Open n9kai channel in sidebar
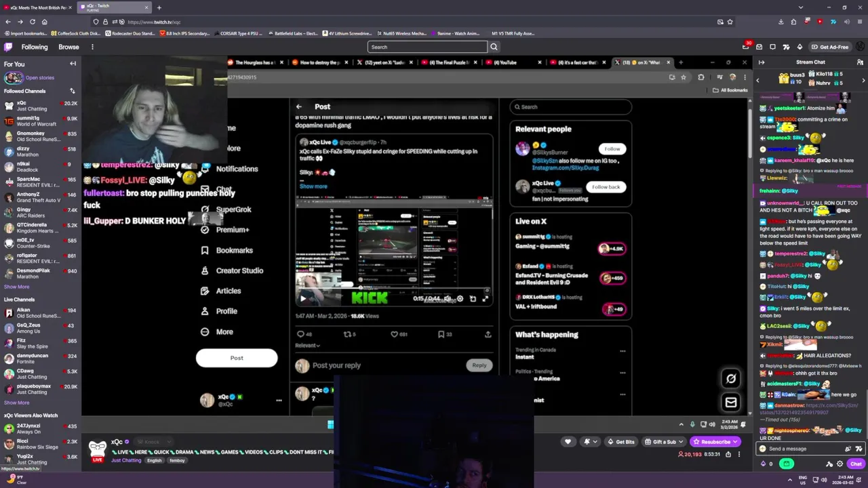The height and width of the screenshot is (488, 868). pos(41,167)
